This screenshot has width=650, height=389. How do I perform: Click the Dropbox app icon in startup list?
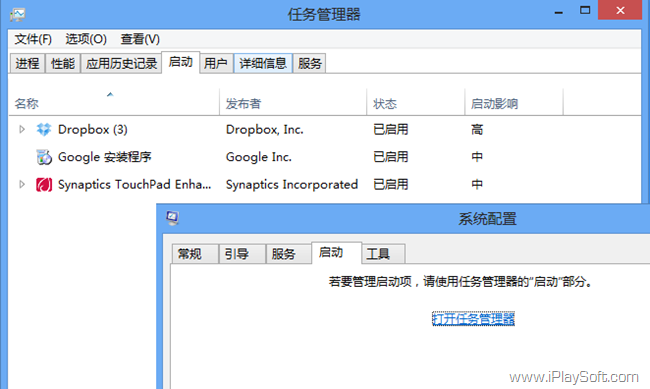pyautogui.click(x=44, y=130)
